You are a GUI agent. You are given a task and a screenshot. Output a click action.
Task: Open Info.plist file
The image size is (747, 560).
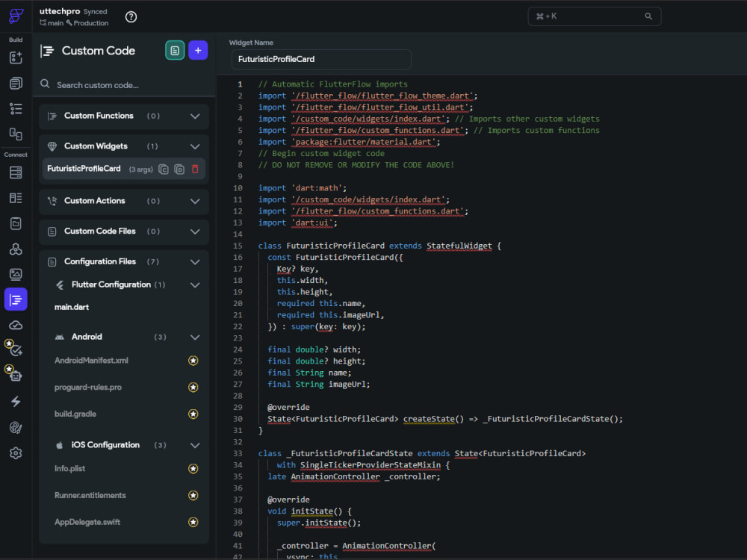click(x=69, y=469)
